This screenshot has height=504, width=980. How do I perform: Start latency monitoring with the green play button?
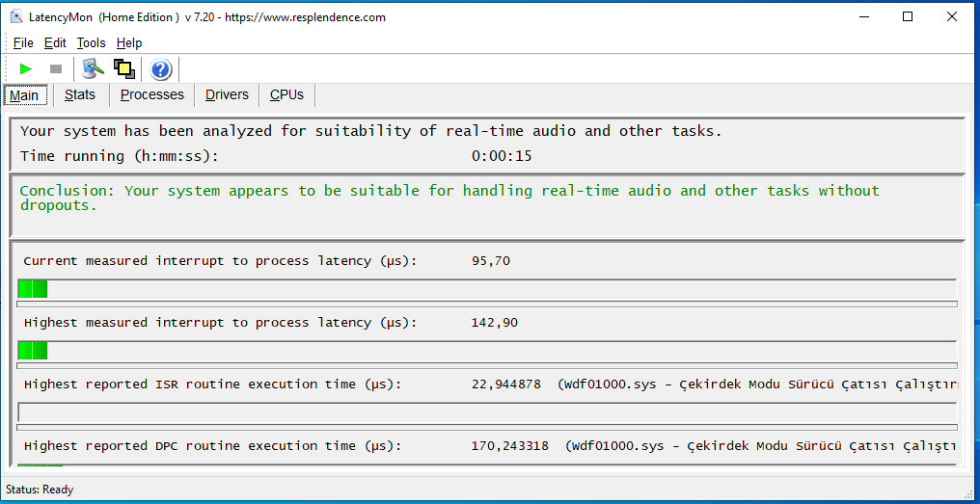click(x=26, y=68)
